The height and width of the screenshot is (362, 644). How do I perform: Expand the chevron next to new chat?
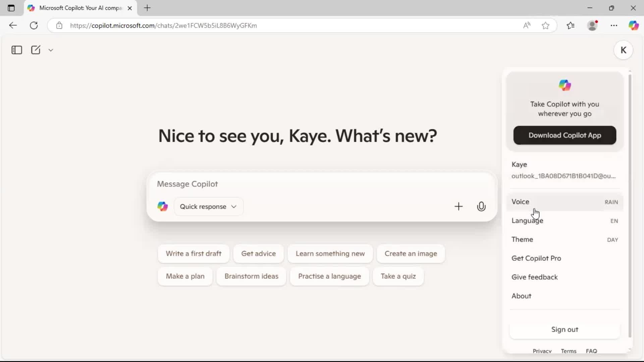click(51, 50)
